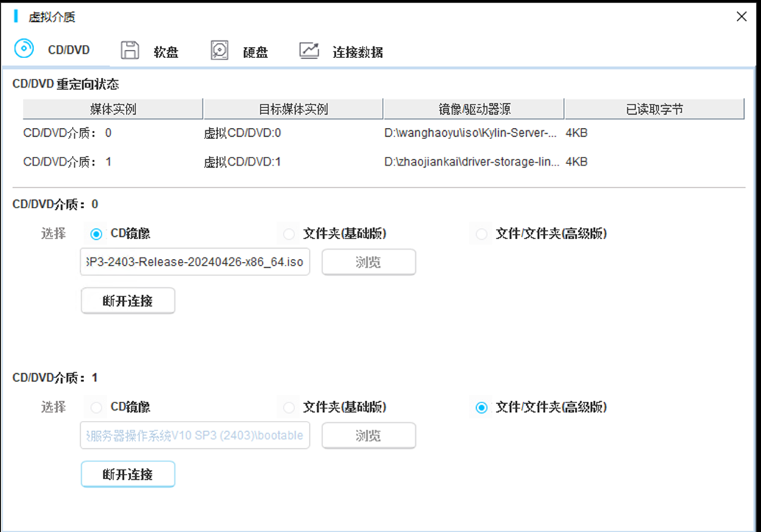Click the hard disk icon

(219, 50)
